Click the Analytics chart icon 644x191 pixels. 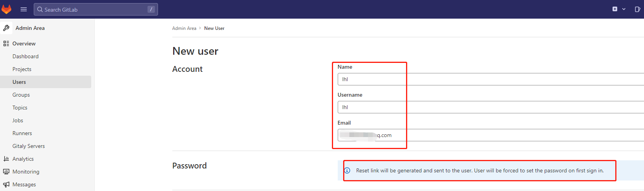tap(6, 159)
